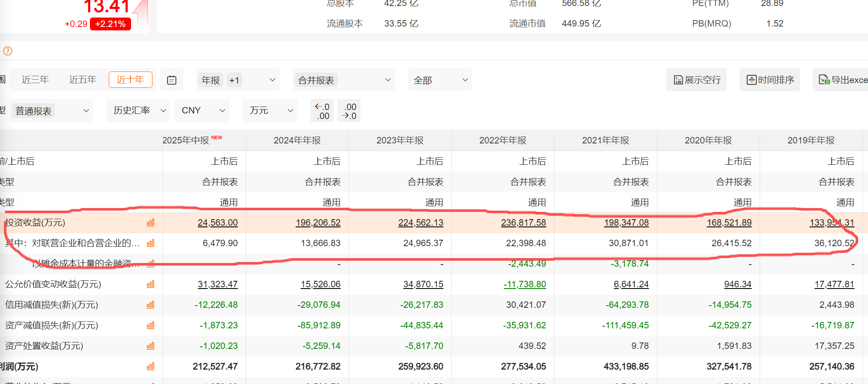Select the 近五年 time range

click(83, 80)
